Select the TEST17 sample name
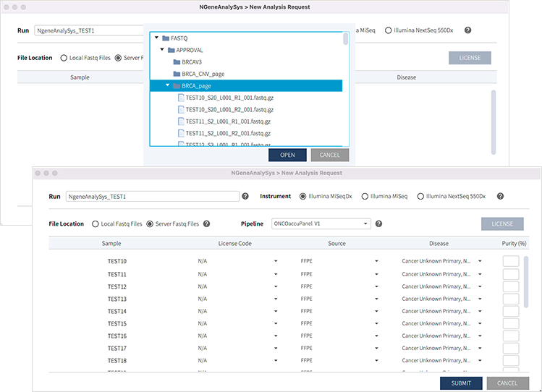The width and height of the screenshot is (542, 392). pos(117,348)
